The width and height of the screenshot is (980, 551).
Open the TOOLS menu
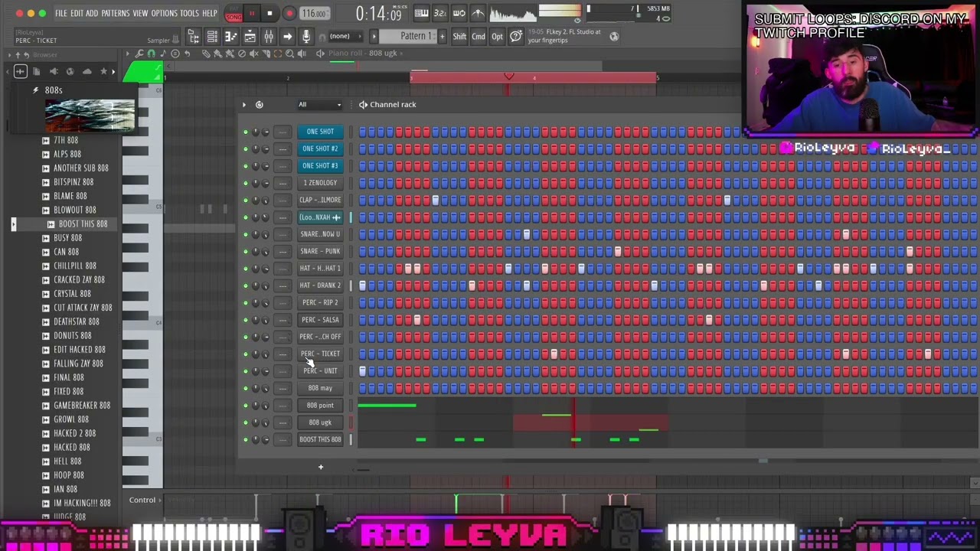pyautogui.click(x=189, y=13)
